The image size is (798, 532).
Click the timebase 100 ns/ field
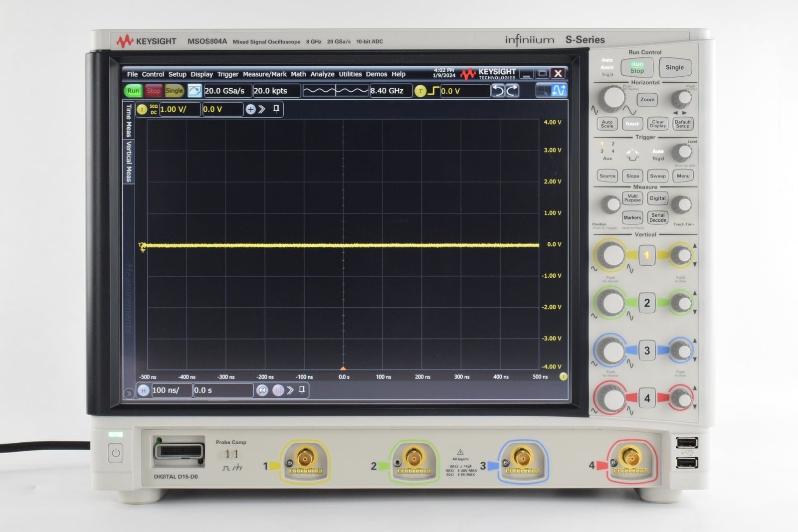[172, 390]
